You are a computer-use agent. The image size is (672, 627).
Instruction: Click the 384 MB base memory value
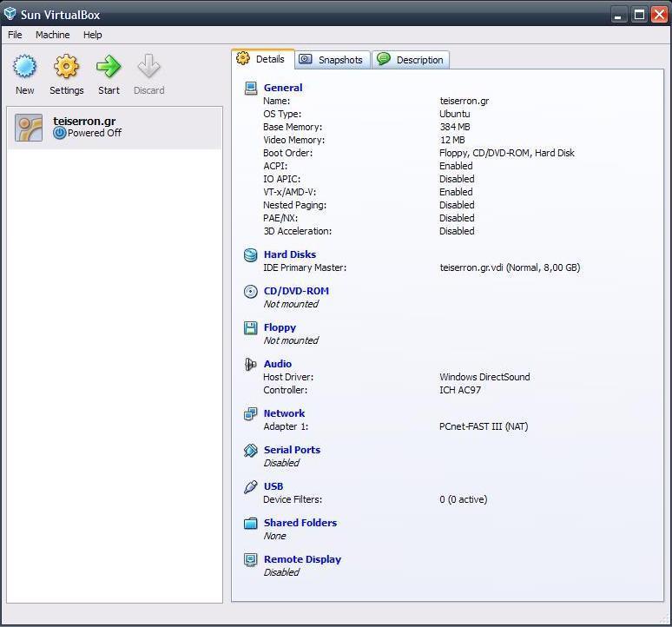click(455, 127)
